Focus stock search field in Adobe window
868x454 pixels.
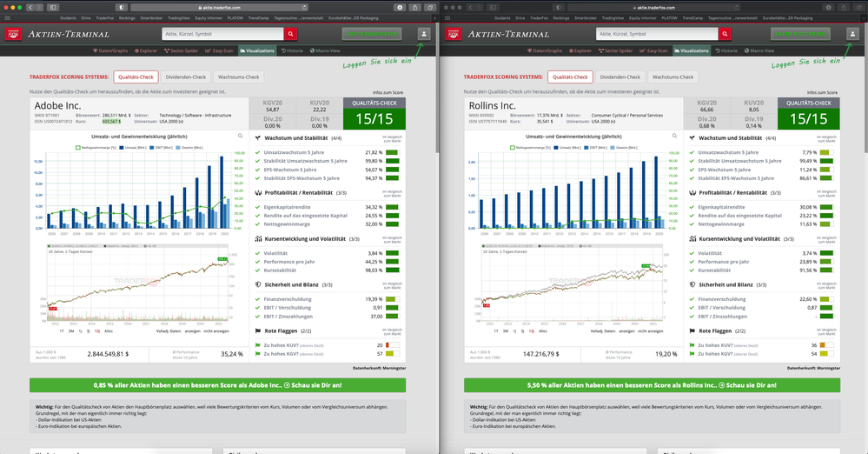pyautogui.click(x=222, y=34)
